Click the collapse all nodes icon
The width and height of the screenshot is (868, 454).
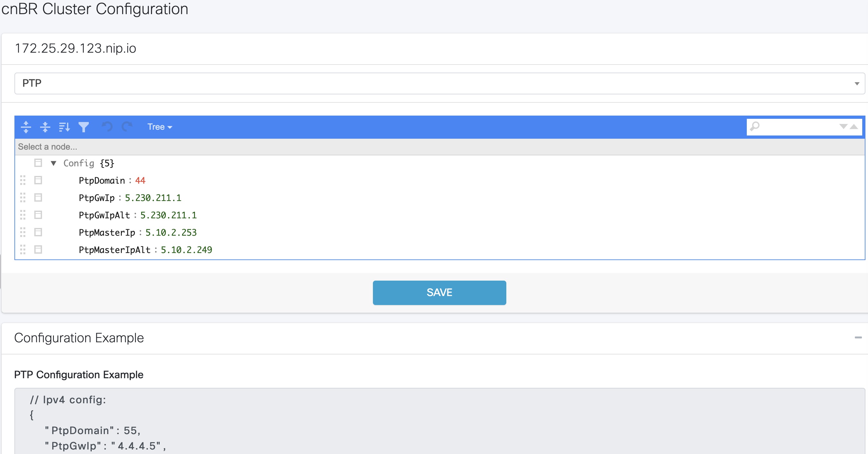point(45,127)
